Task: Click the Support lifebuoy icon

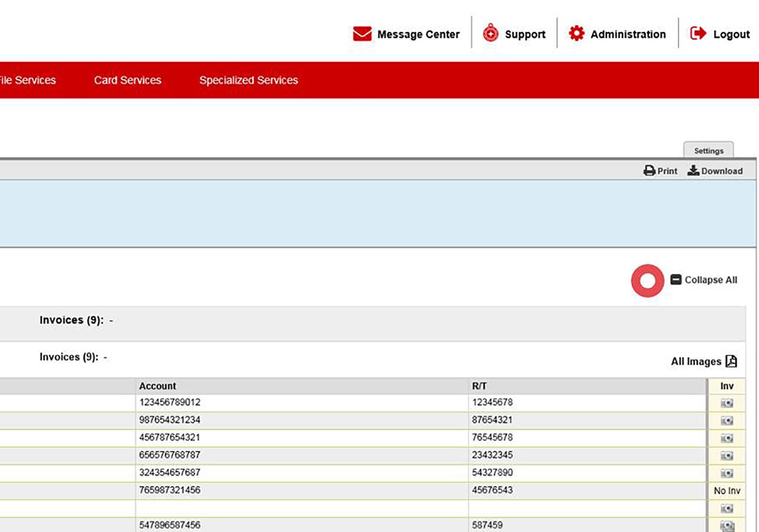Action: (490, 33)
